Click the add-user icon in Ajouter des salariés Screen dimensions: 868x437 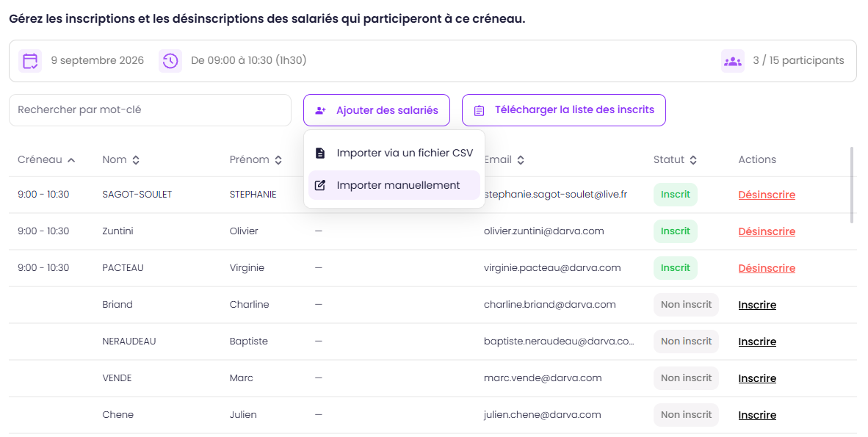click(320, 111)
